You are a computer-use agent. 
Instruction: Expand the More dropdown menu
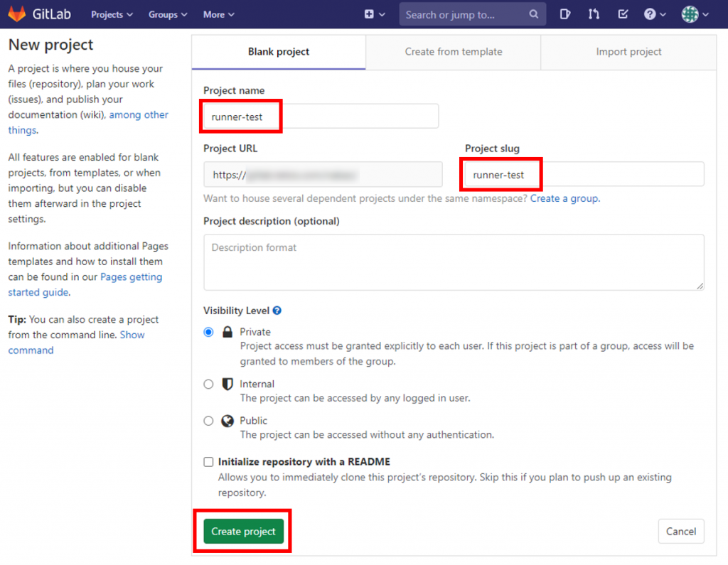pos(219,14)
